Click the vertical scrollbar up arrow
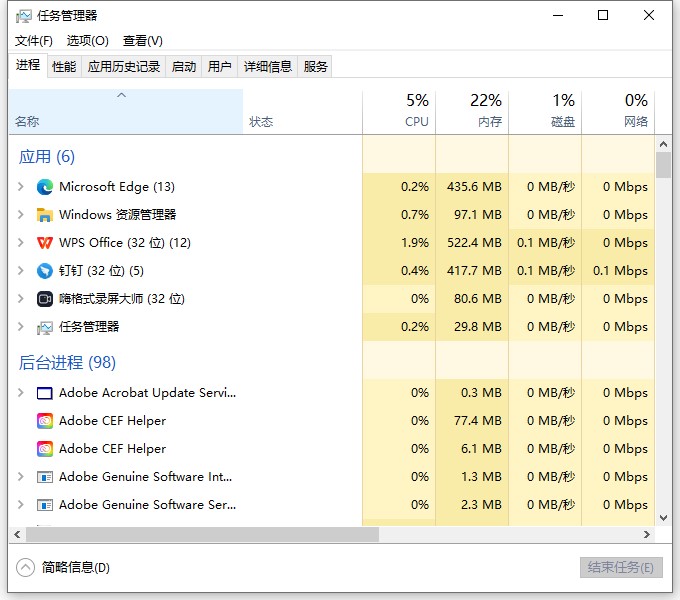Image resolution: width=680 pixels, height=600 pixels. pos(663,144)
